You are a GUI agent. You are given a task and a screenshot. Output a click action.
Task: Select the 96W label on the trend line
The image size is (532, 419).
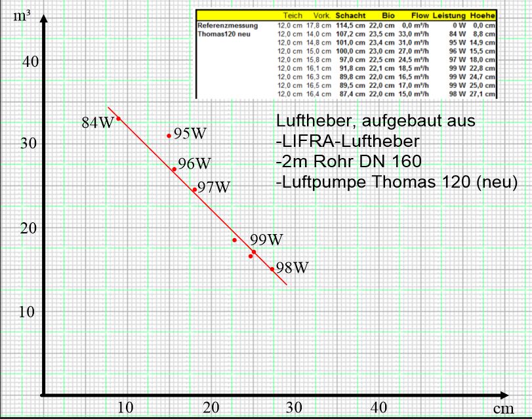click(194, 164)
